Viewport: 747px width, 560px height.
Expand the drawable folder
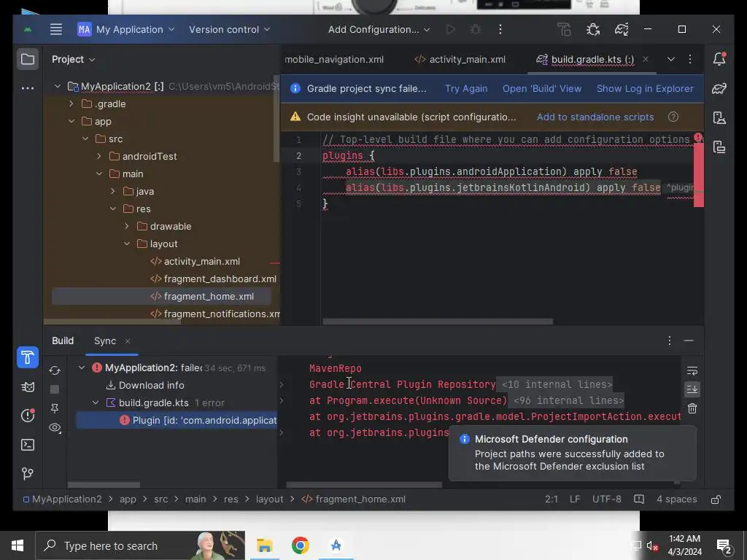click(x=127, y=226)
